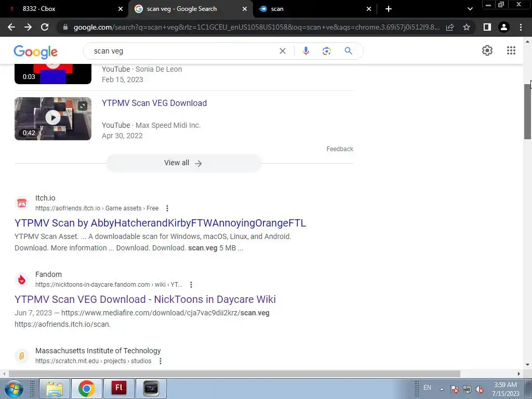Viewport: 532px width, 399px height.
Task: Open the aofriends.itch.io URL breadcrumb
Action: 97,208
